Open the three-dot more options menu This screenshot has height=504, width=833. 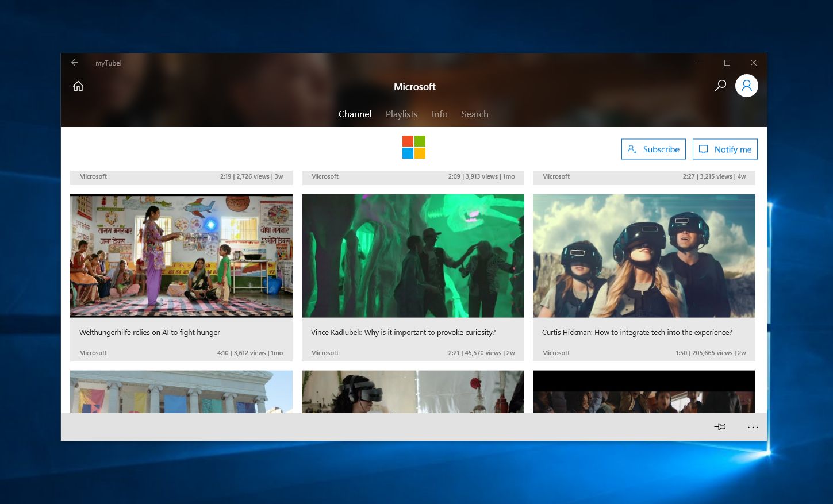pyautogui.click(x=753, y=427)
